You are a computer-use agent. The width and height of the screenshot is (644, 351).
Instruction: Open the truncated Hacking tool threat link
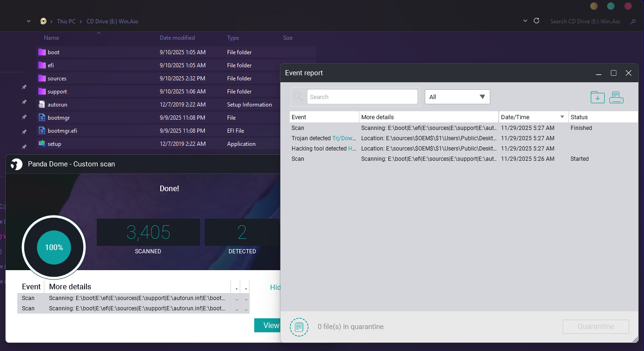[352, 149]
